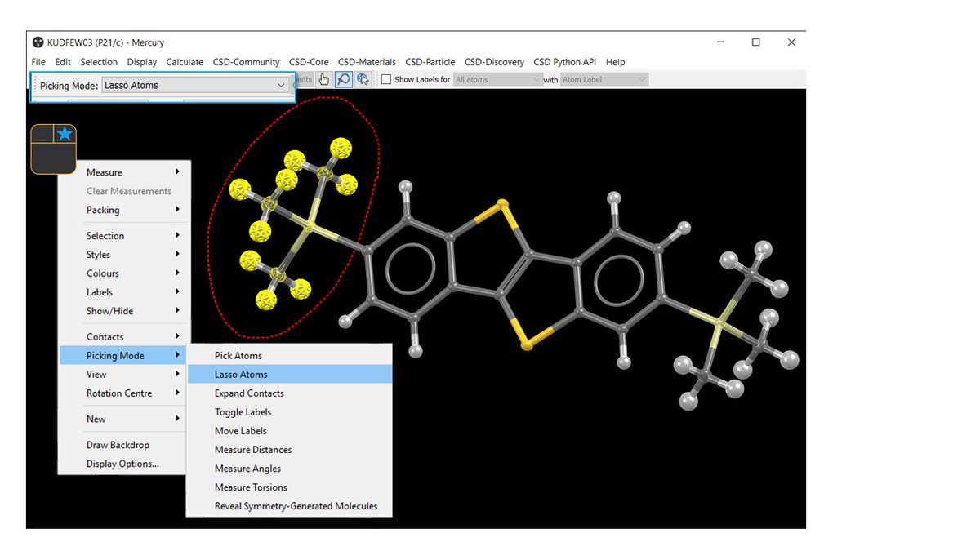Select Expand Contacts mode
Screen dimensions: 980x551
(290, 393)
